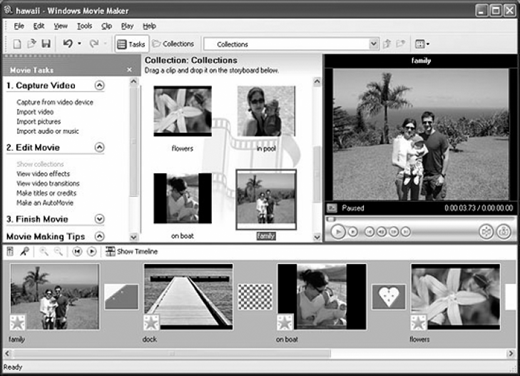Stop playback in preview monitor
Image resolution: width=520 pixels, height=376 pixels.
[x=353, y=231]
